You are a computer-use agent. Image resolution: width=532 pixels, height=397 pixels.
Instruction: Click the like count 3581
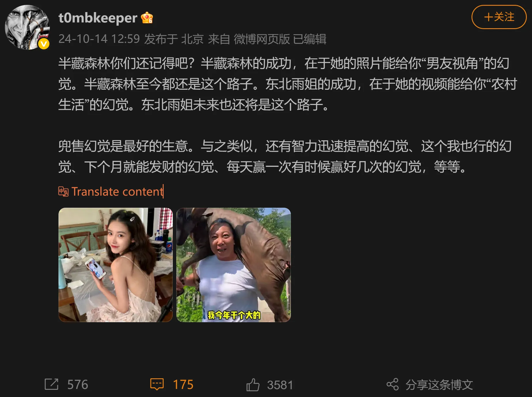click(280, 385)
